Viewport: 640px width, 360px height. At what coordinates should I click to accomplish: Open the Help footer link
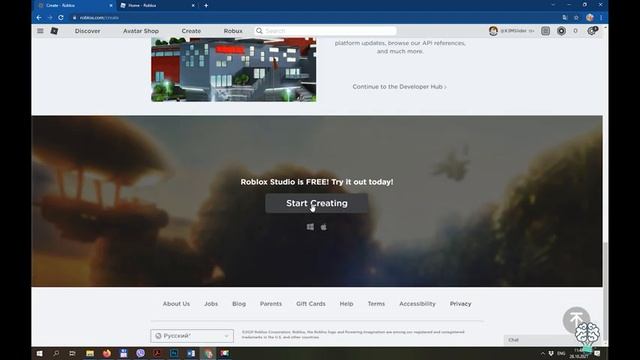pos(347,304)
